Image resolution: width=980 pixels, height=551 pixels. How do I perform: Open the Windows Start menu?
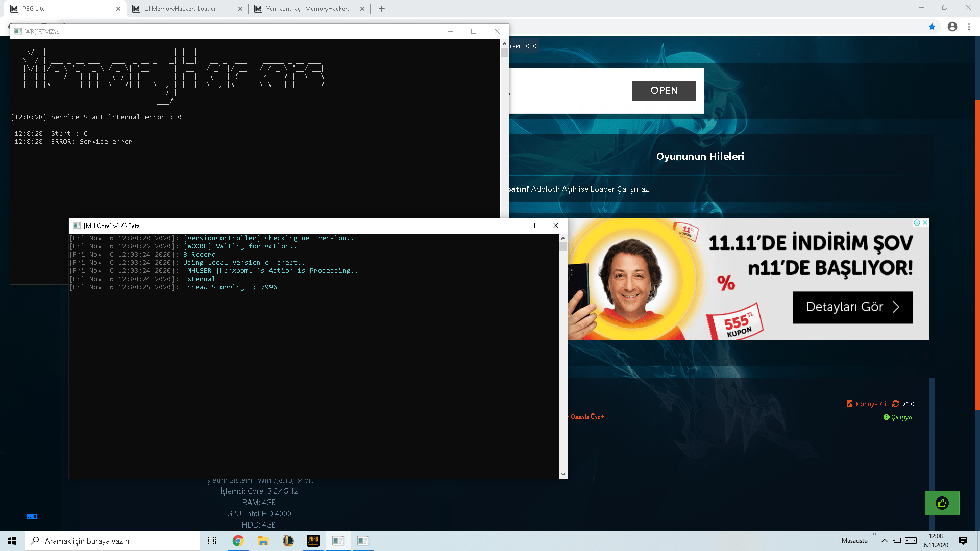[x=12, y=541]
